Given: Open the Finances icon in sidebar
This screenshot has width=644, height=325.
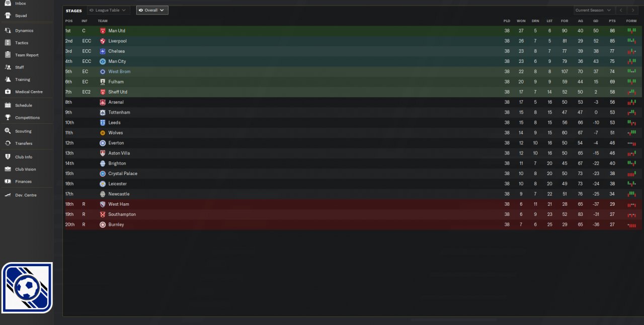Looking at the screenshot, I should pos(8,181).
